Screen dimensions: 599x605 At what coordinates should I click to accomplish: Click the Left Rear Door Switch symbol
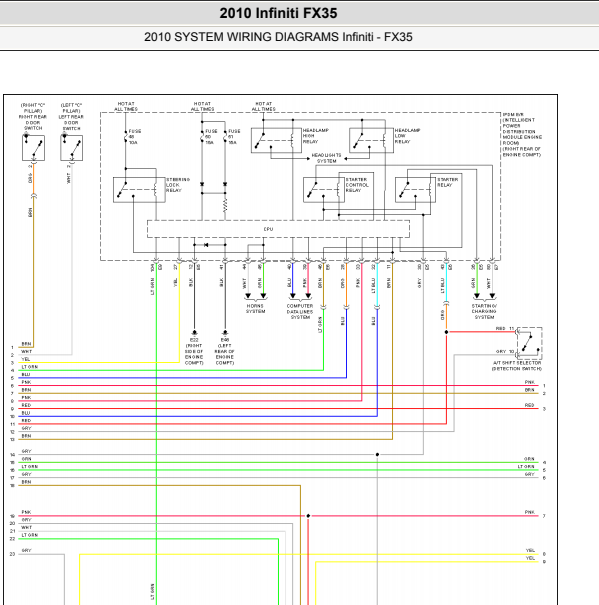coord(71,148)
